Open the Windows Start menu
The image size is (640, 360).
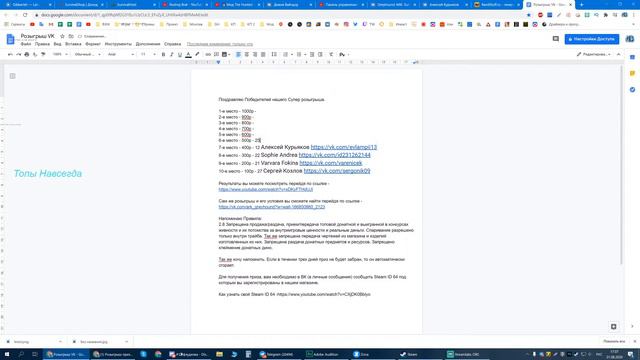[7, 354]
